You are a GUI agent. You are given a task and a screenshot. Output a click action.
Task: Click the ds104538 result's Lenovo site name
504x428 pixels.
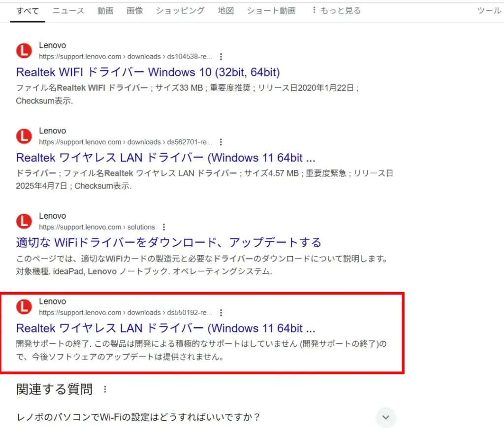tap(52, 45)
